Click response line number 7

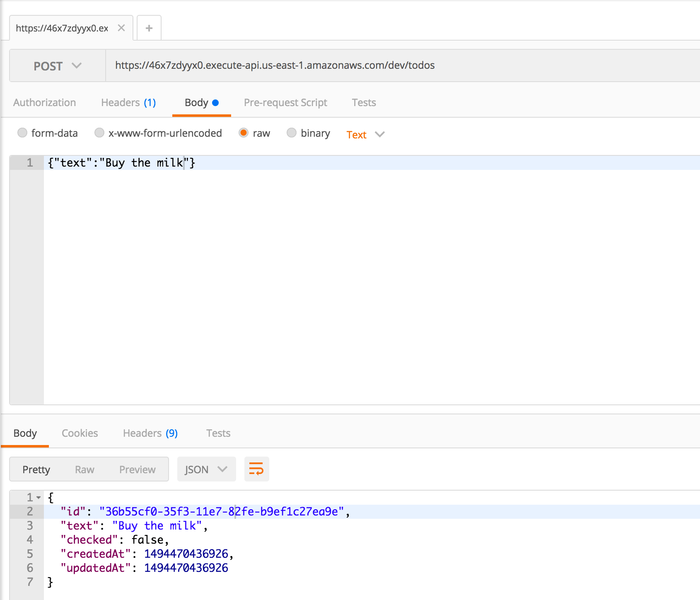pyautogui.click(x=30, y=582)
